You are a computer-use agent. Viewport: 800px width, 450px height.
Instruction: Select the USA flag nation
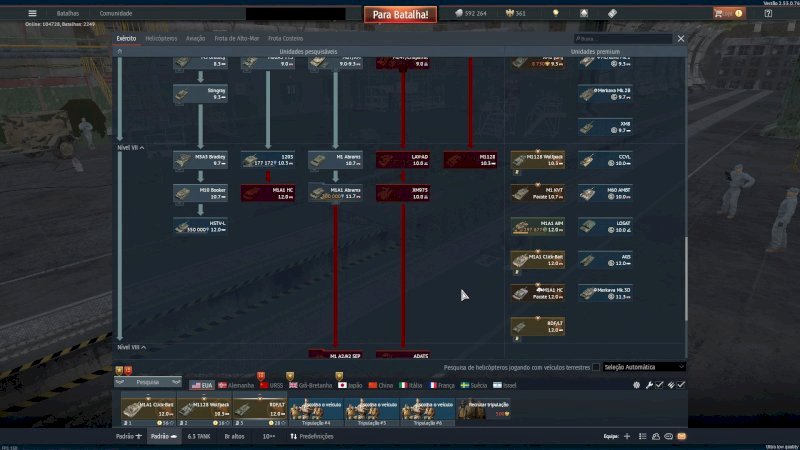[201, 384]
